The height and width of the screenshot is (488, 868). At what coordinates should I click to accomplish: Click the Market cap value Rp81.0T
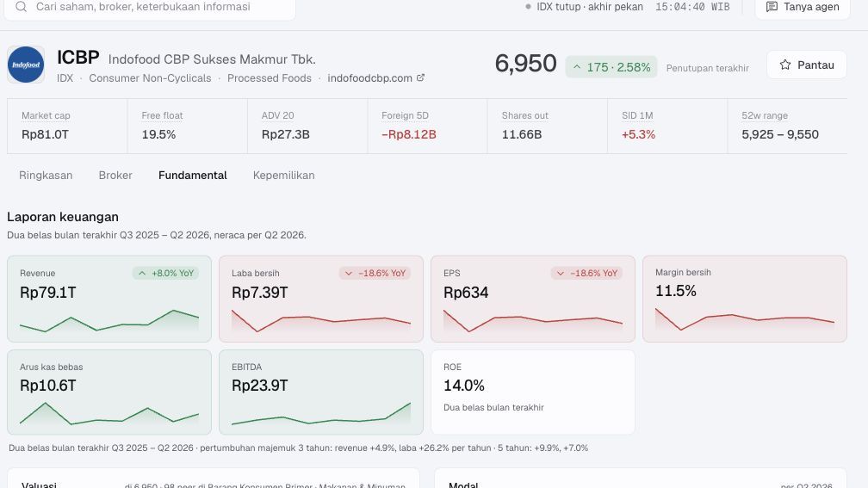click(45, 134)
